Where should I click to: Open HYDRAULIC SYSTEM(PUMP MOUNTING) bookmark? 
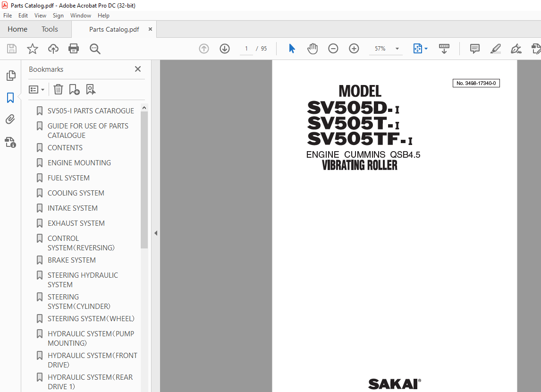click(91, 338)
